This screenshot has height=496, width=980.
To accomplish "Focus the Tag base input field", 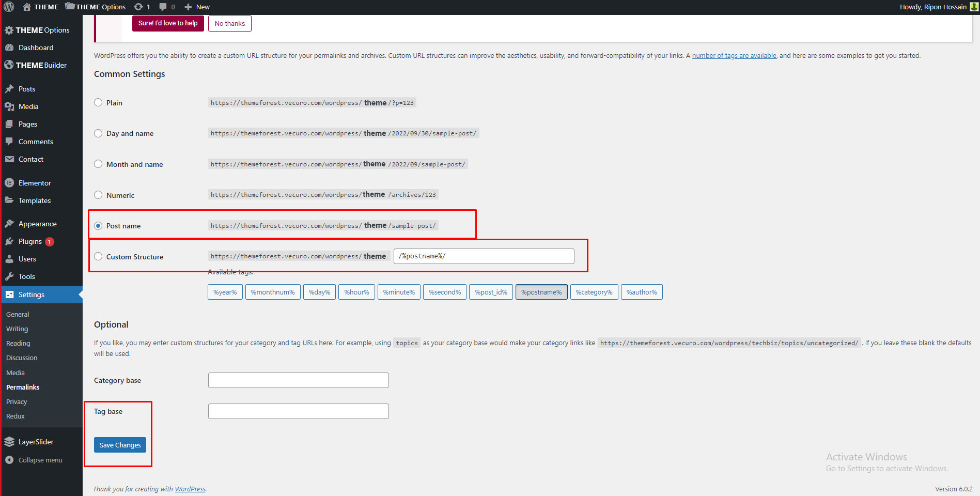I will tap(299, 411).
